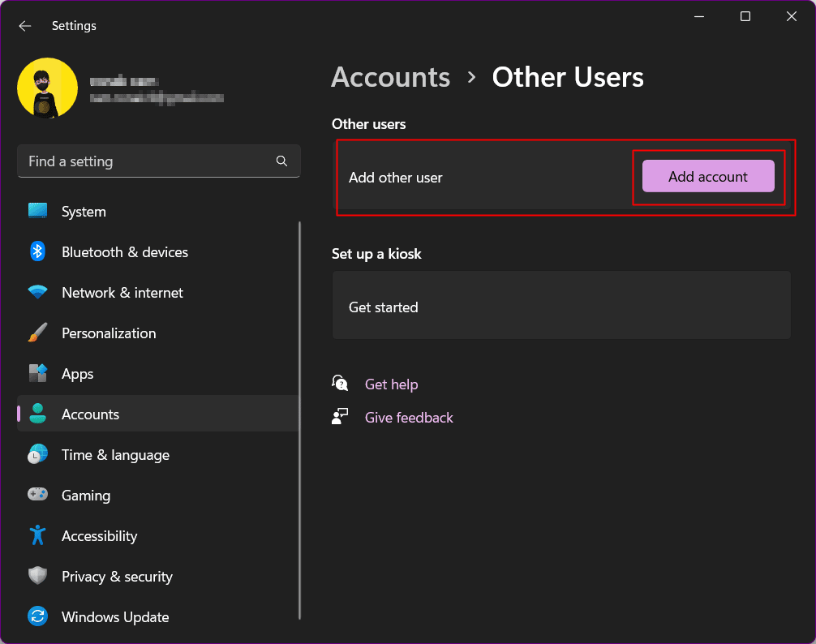Click the Give feedback person icon
Viewport: 816px width, 644px height.
(340, 417)
